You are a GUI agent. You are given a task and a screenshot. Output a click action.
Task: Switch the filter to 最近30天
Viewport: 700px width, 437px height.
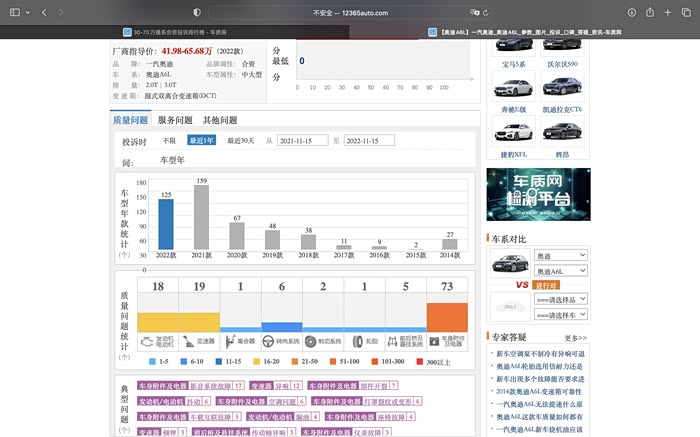(241, 141)
